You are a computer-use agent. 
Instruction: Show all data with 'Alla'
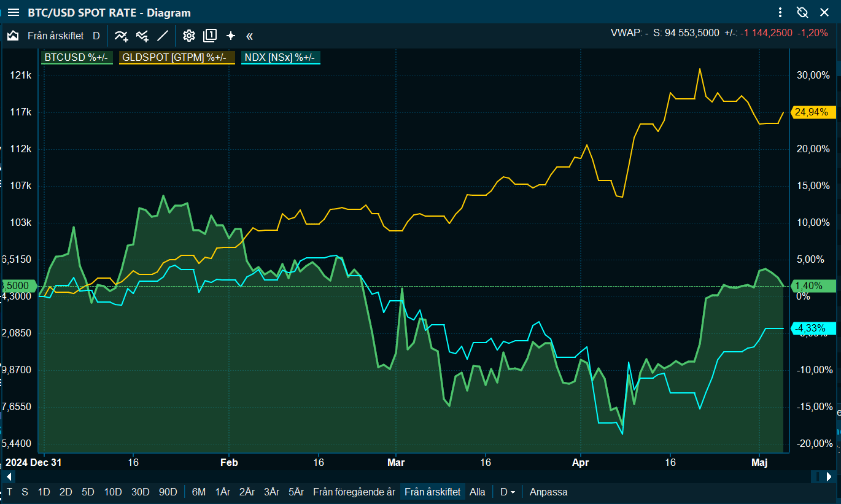pyautogui.click(x=478, y=492)
